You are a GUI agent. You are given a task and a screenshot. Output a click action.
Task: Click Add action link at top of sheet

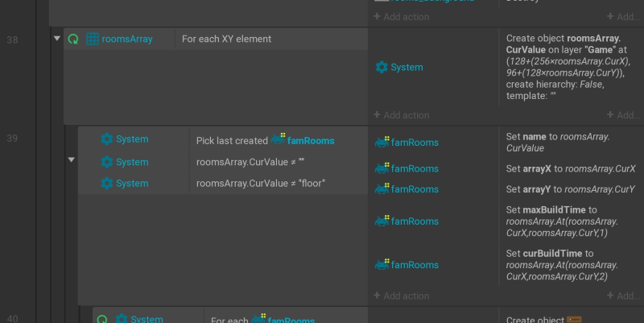(401, 17)
